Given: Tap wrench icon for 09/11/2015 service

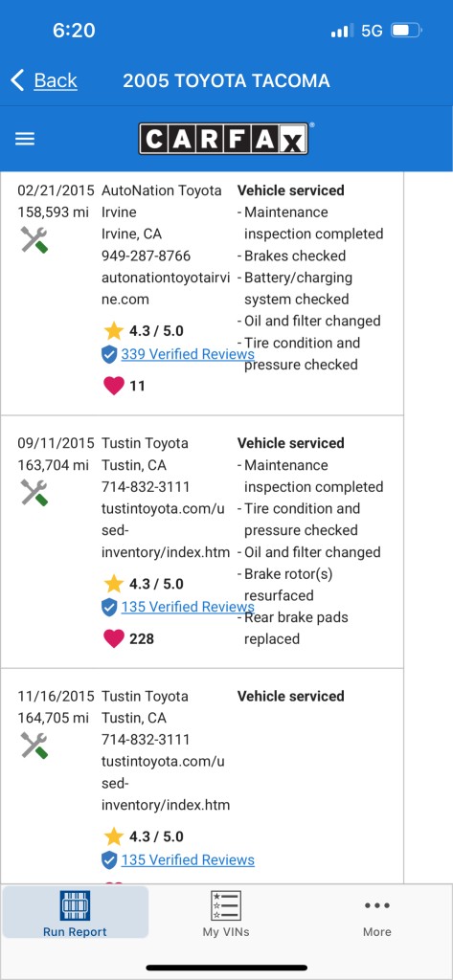Looking at the screenshot, I should pyautogui.click(x=34, y=493).
